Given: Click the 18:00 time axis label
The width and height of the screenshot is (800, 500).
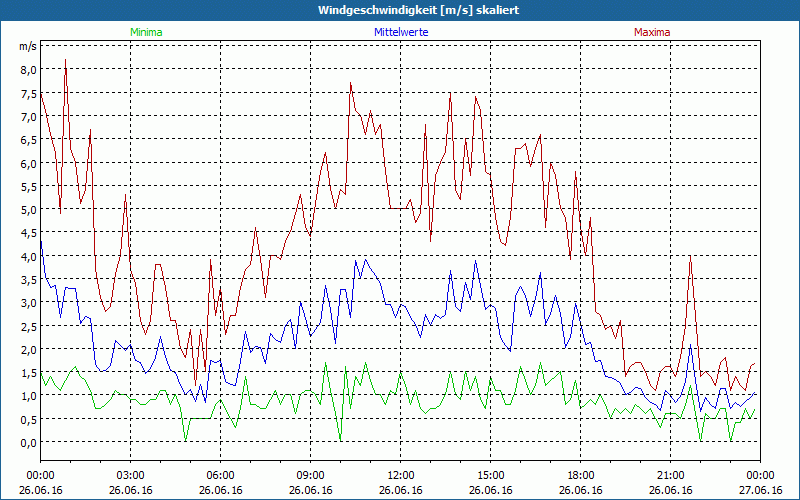Looking at the screenshot, I should 581,476.
